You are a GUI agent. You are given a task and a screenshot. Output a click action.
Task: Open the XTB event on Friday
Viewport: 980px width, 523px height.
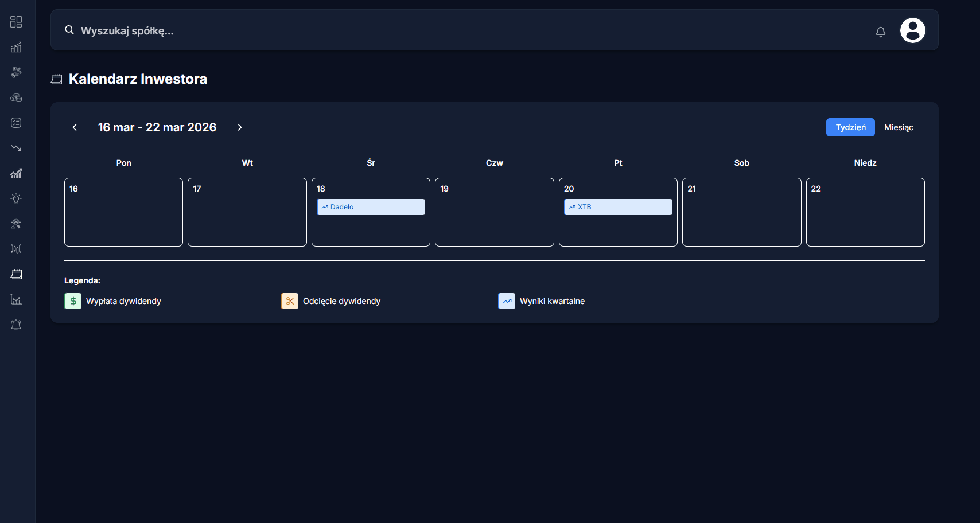coord(618,207)
